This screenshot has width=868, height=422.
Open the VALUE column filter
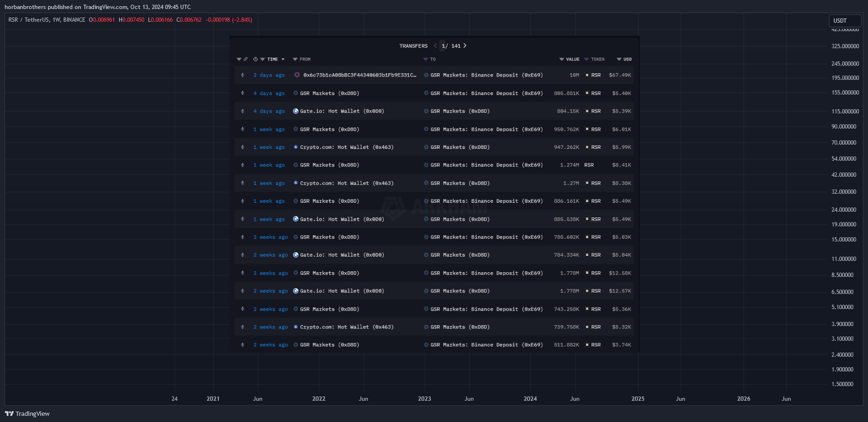pyautogui.click(x=561, y=60)
